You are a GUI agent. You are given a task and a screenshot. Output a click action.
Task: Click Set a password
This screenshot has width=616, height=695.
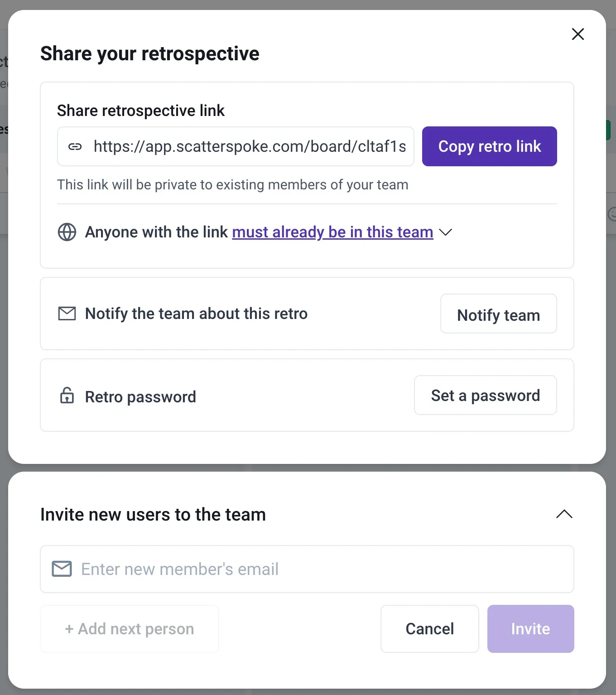tap(485, 395)
